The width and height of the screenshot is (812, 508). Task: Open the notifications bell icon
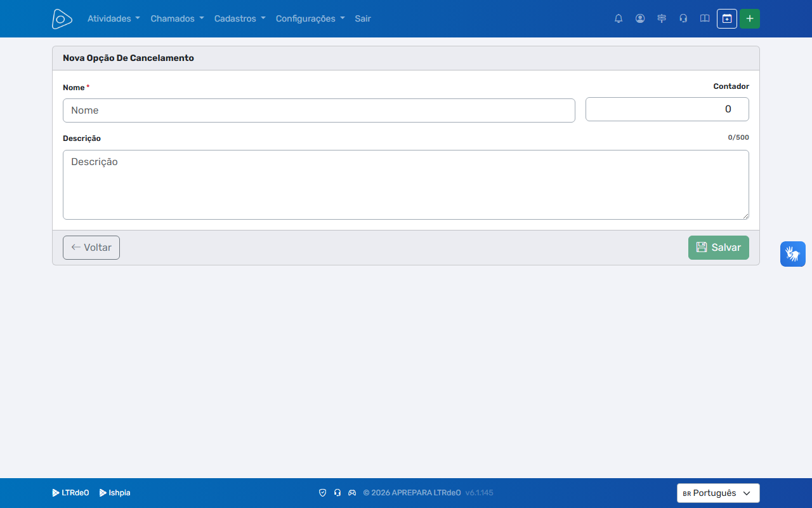click(x=619, y=18)
